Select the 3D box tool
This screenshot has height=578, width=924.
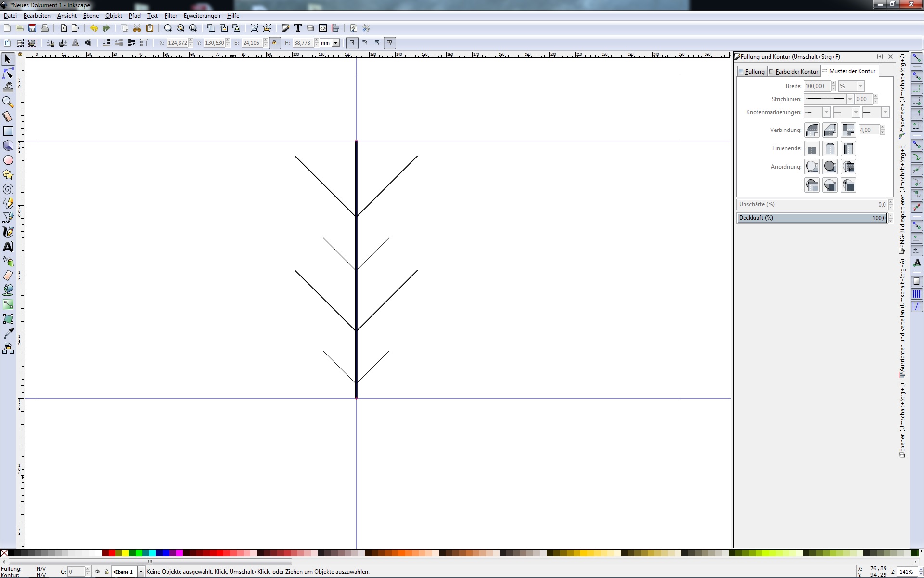coord(8,145)
